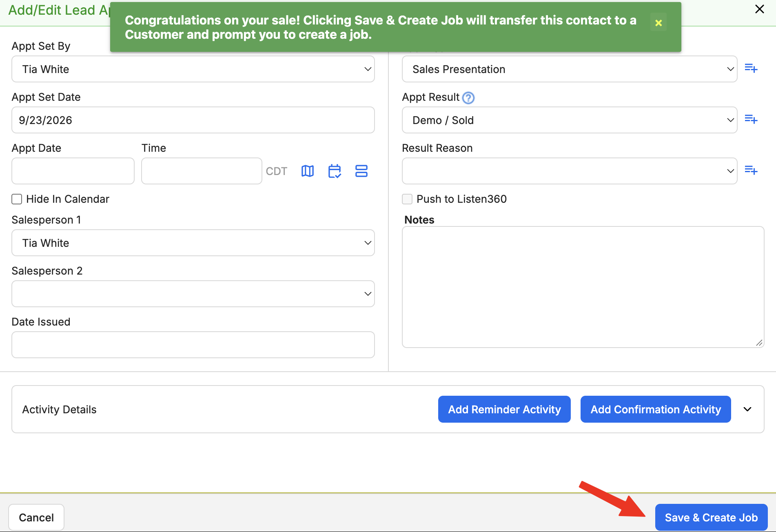Image resolution: width=776 pixels, height=532 pixels.
Task: Add new option beside Sales Presentation dropdown
Action: (751, 68)
